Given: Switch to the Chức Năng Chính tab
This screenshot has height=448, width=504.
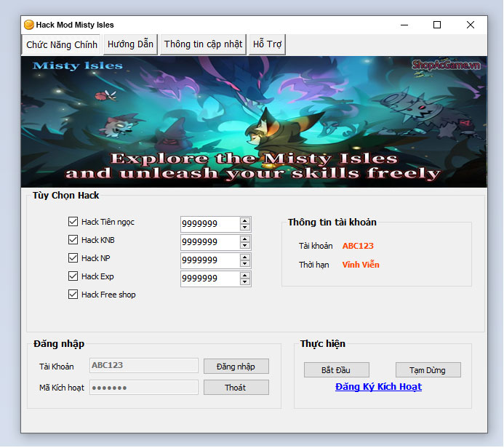Looking at the screenshot, I should 61,44.
